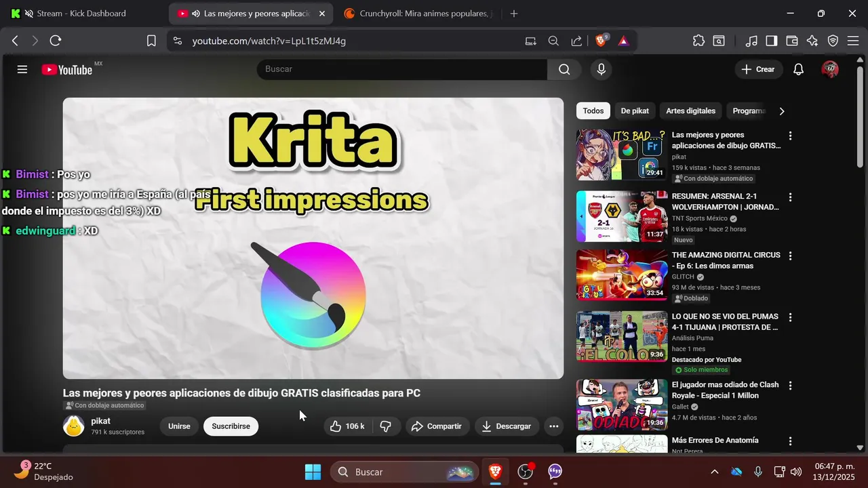Open the pikat channel avatar

click(73, 426)
